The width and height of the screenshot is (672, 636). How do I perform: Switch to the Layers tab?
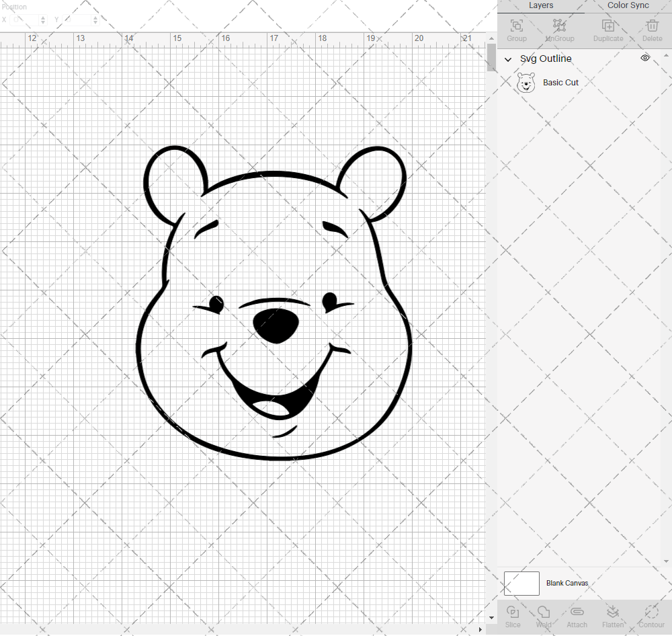tap(541, 6)
